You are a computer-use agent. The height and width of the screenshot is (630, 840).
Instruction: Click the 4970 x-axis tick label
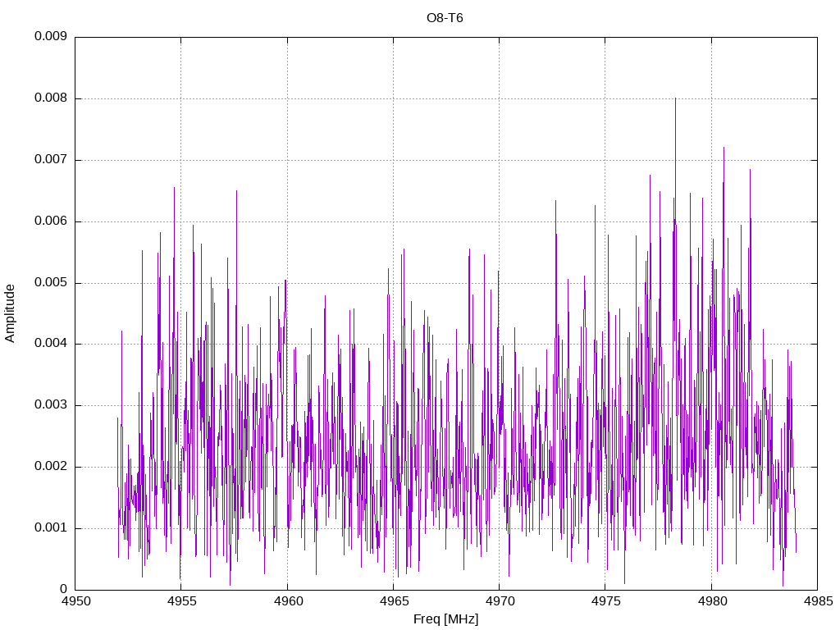click(x=500, y=601)
